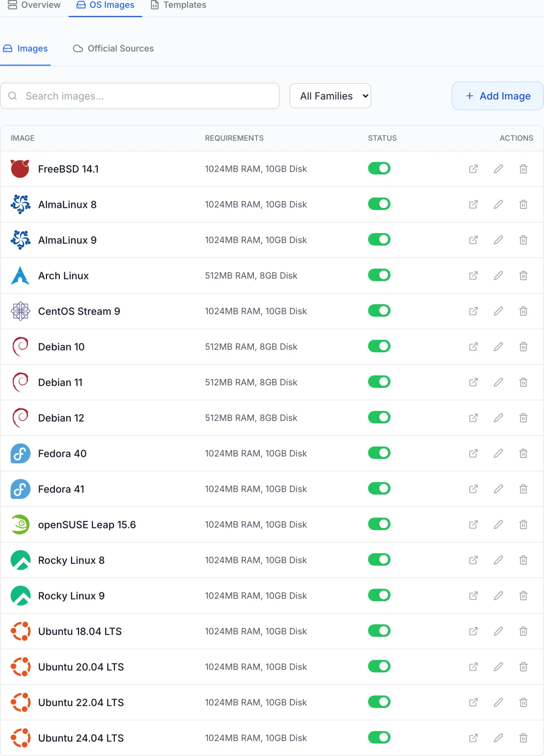The width and height of the screenshot is (544, 756).
Task: Disable the FreeBSD 14.1 status toggle
Action: [x=379, y=169]
